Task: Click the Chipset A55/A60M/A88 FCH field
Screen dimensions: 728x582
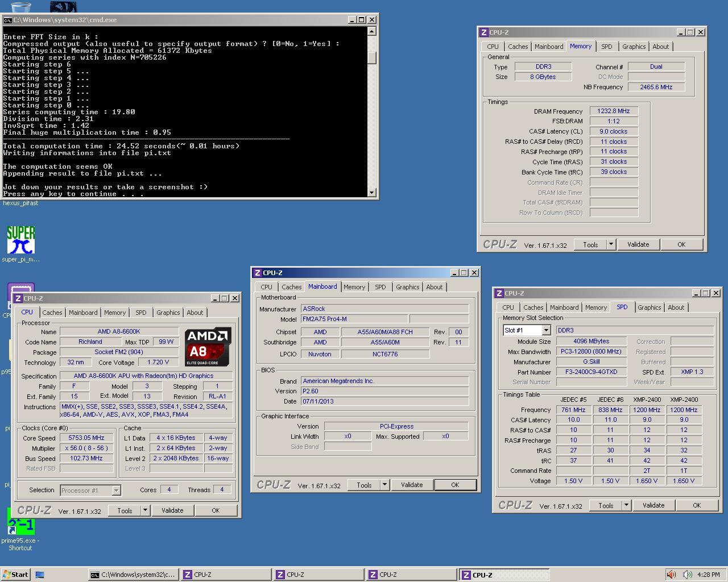Action: tap(385, 332)
